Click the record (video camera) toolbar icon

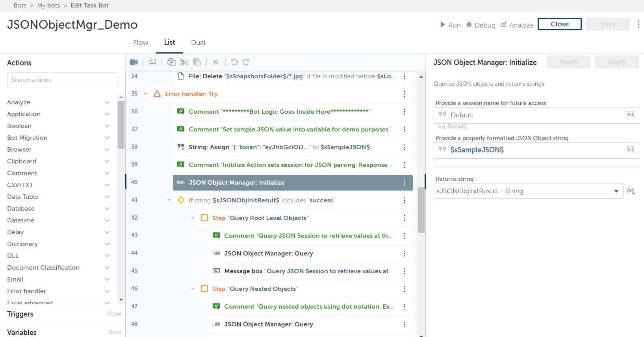coord(134,62)
